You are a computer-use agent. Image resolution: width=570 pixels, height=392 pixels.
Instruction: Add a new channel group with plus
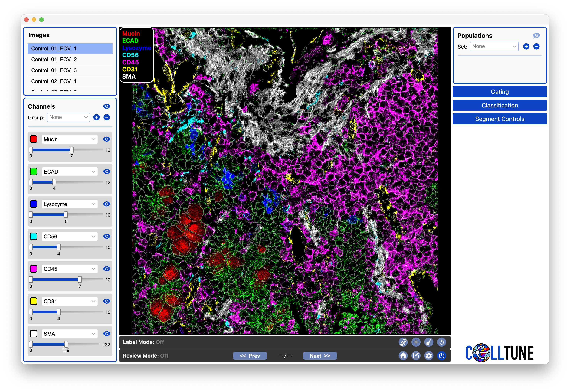tap(97, 117)
